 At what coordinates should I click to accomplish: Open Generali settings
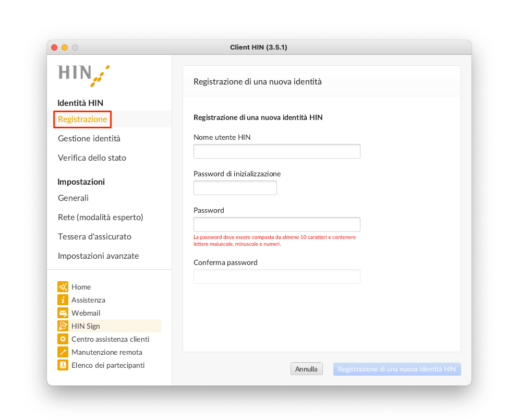click(73, 198)
